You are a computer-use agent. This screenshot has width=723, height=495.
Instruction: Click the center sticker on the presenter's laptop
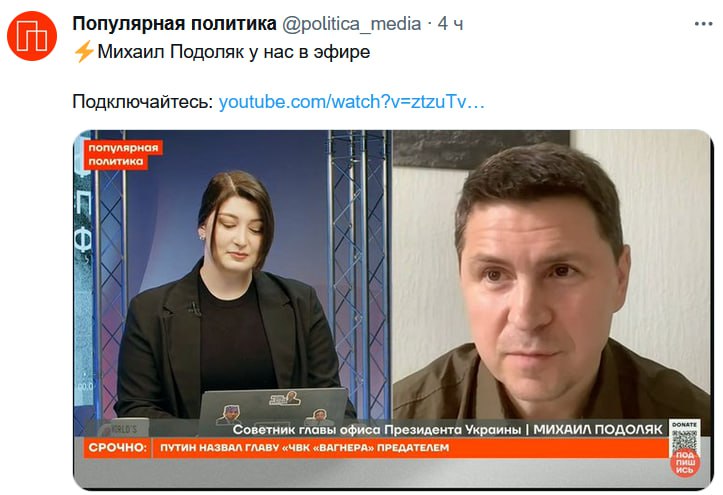coord(285,398)
